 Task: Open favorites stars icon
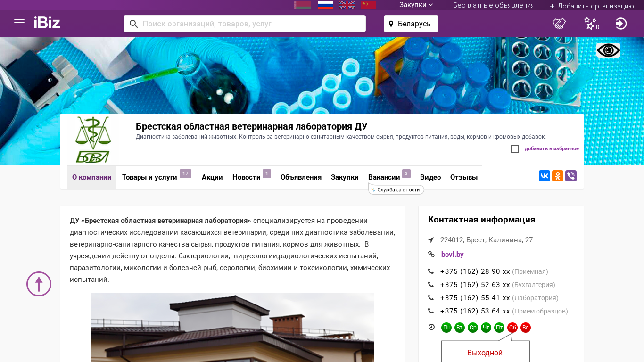[590, 24]
